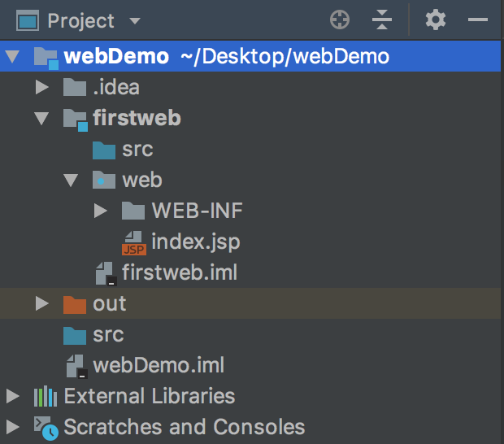This screenshot has width=504, height=444.
Task: Expand the External Libraries node
Action: tap(12, 397)
